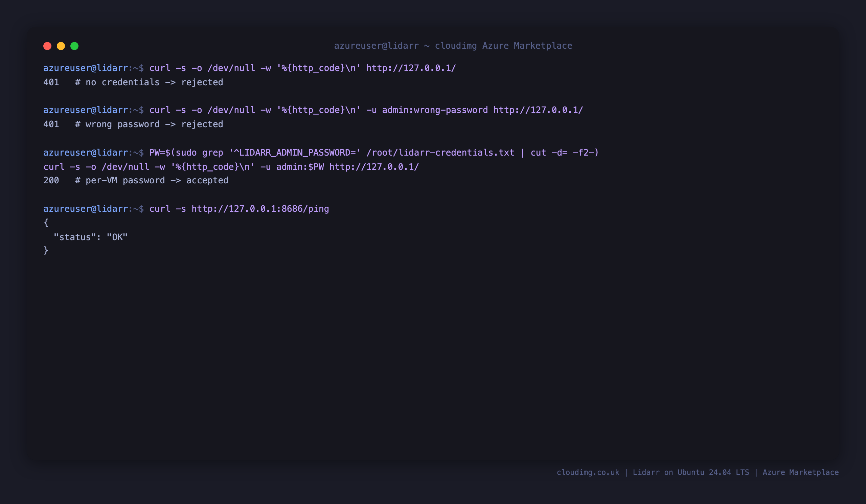Click the PW=$(sudo grep LIDARR_ADMIN_PASSWORD command line
The height and width of the screenshot is (504, 866).
pos(373,153)
